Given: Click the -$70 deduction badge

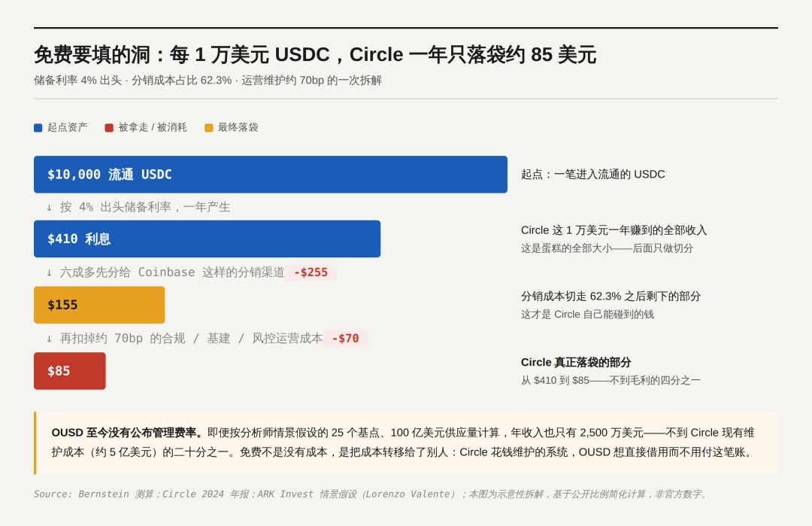Looking at the screenshot, I should (345, 339).
